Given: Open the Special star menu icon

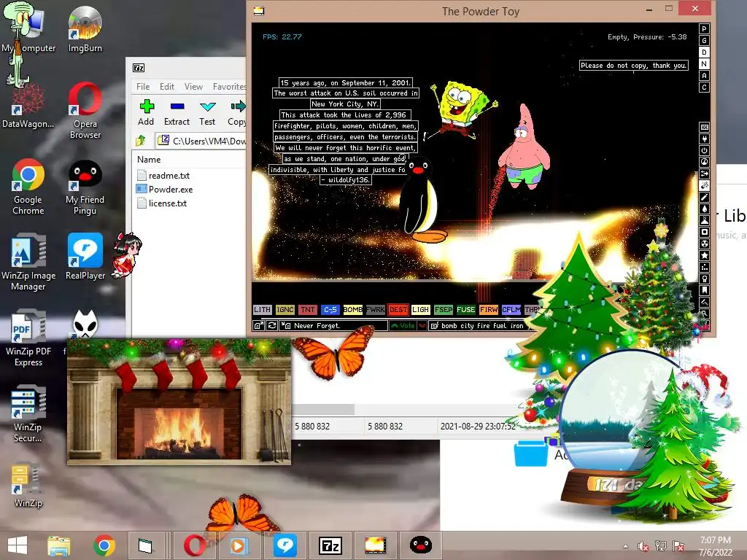Looking at the screenshot, I should tap(704, 255).
